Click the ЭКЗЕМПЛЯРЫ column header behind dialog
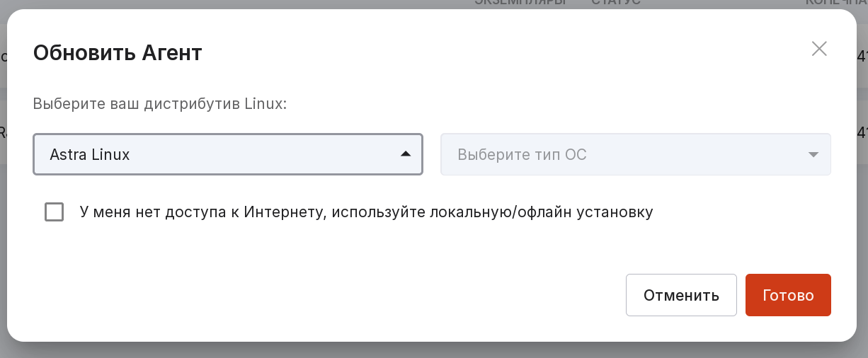The width and height of the screenshot is (868, 358). 521,3
